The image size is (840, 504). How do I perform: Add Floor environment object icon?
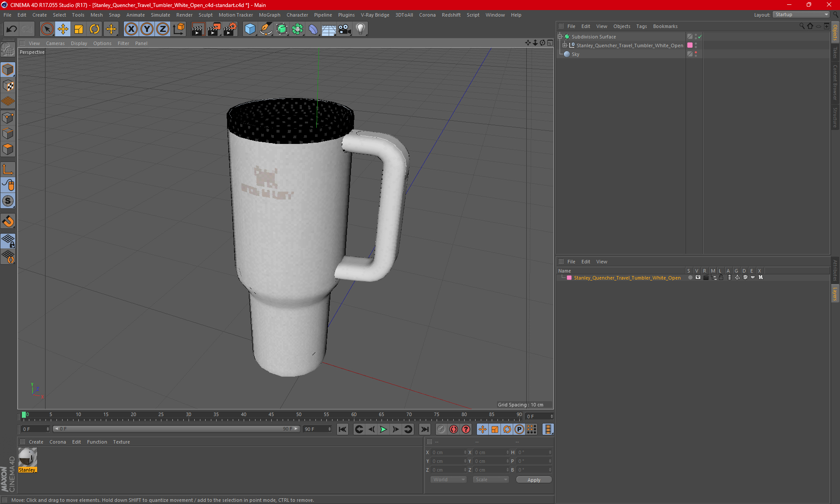click(x=329, y=29)
